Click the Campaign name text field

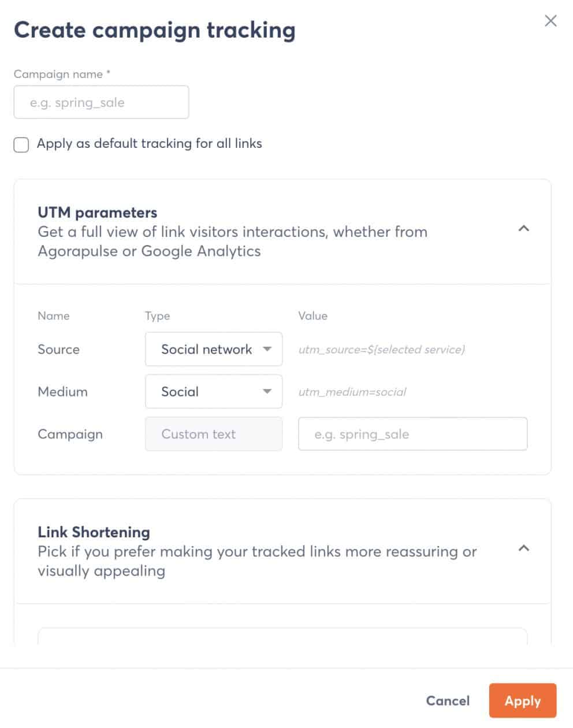(x=101, y=102)
